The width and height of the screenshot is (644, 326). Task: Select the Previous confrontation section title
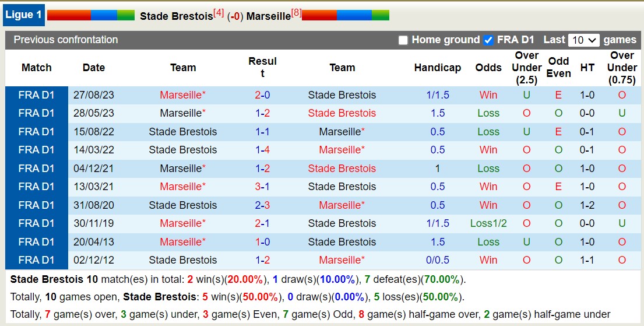[x=66, y=40]
